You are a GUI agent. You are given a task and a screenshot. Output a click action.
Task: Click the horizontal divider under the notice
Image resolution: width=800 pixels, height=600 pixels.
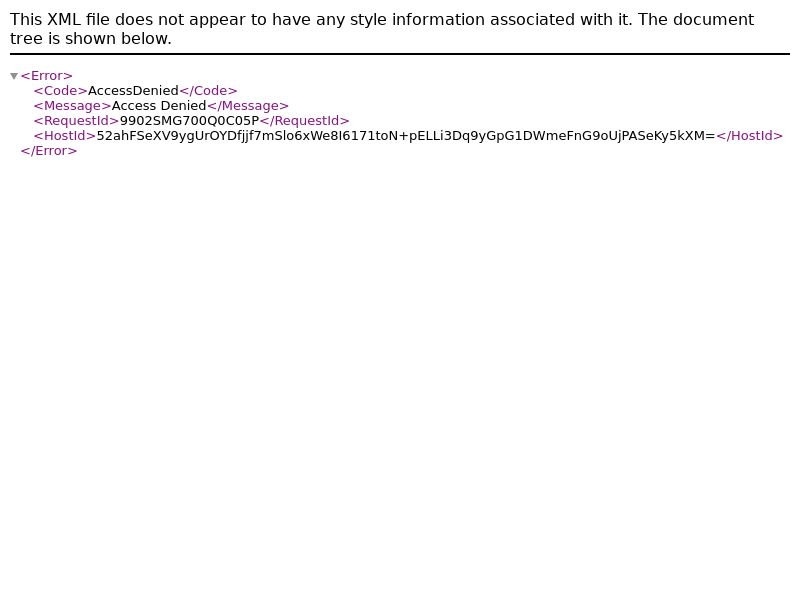(x=400, y=54)
